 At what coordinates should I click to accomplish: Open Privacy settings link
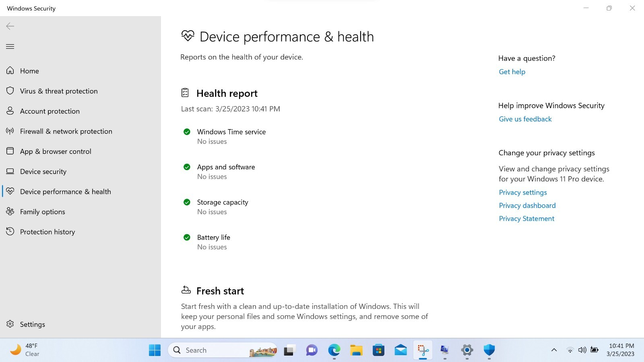(x=523, y=192)
